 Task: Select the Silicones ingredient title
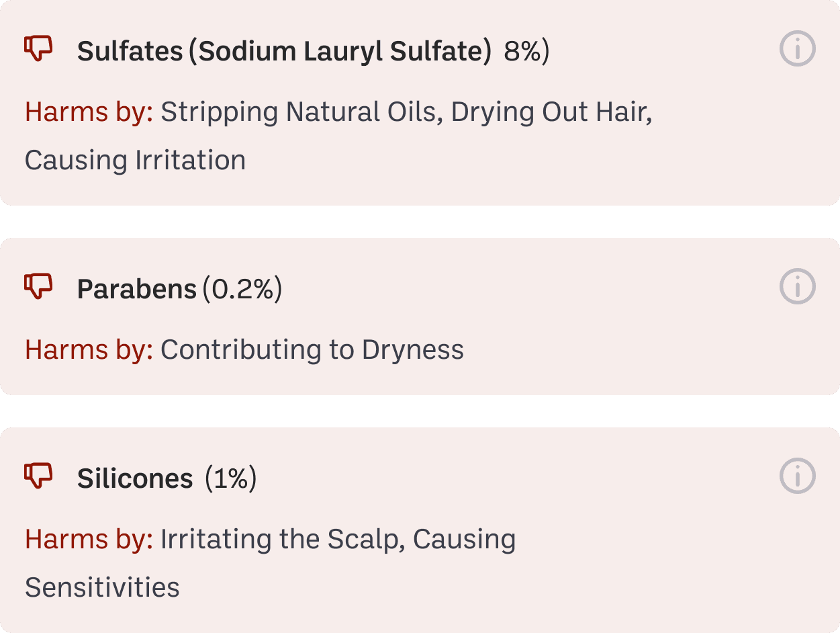click(x=135, y=478)
